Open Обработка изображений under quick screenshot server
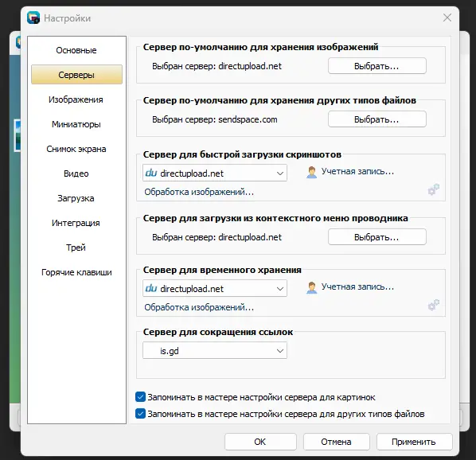Screen dimensions: 476x460 click(199, 192)
